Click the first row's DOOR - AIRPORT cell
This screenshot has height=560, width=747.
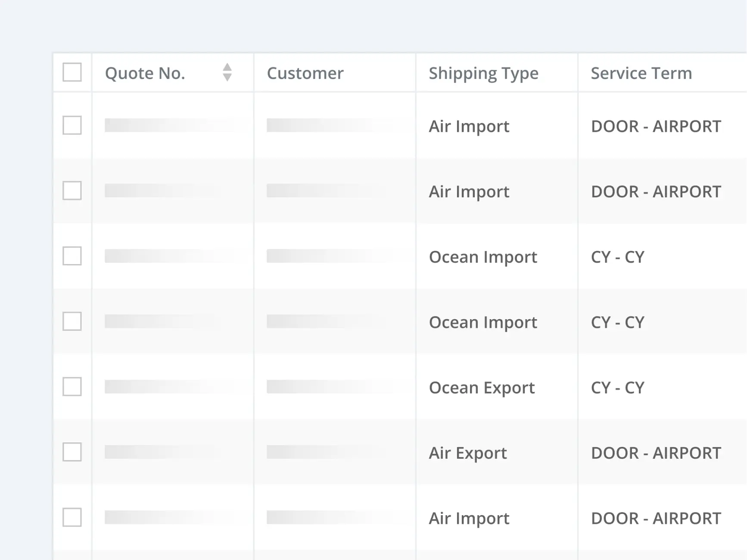(656, 126)
